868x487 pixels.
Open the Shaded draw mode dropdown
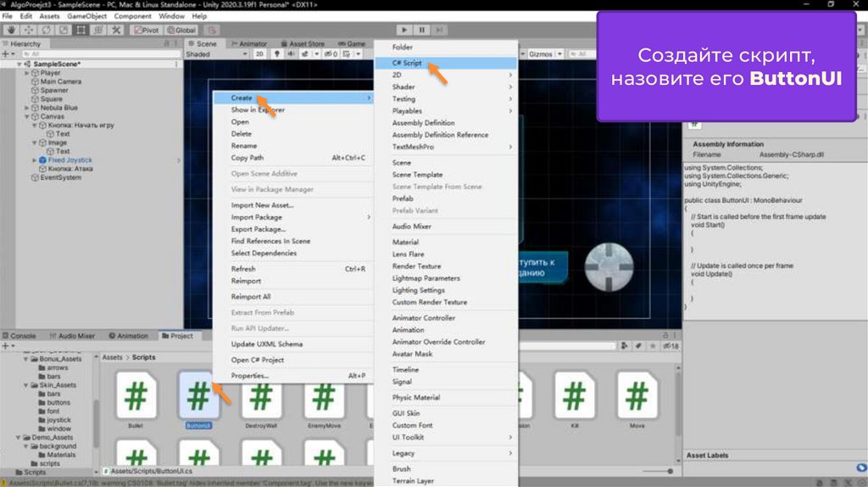(x=216, y=53)
